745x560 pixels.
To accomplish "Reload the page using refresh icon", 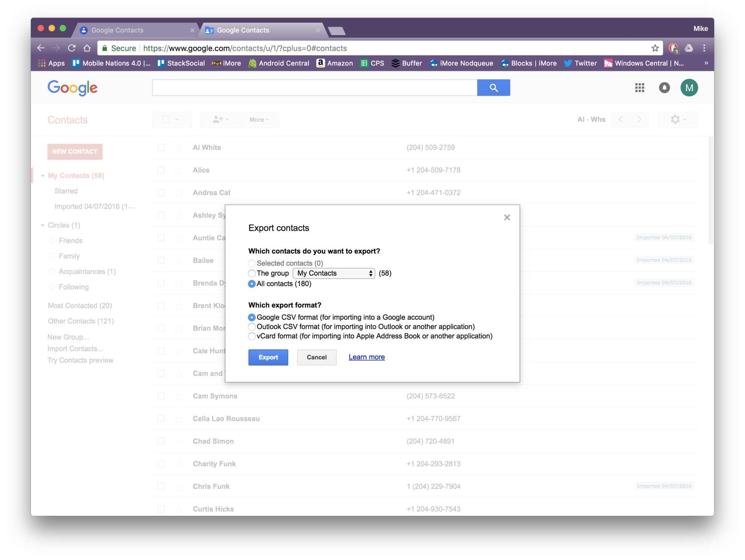I will coord(72,48).
